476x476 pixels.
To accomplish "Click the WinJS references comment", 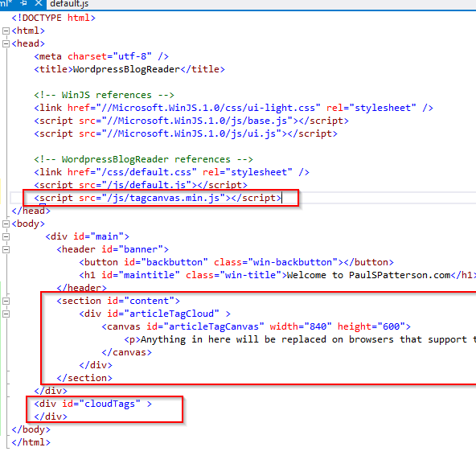I will click(x=104, y=95).
